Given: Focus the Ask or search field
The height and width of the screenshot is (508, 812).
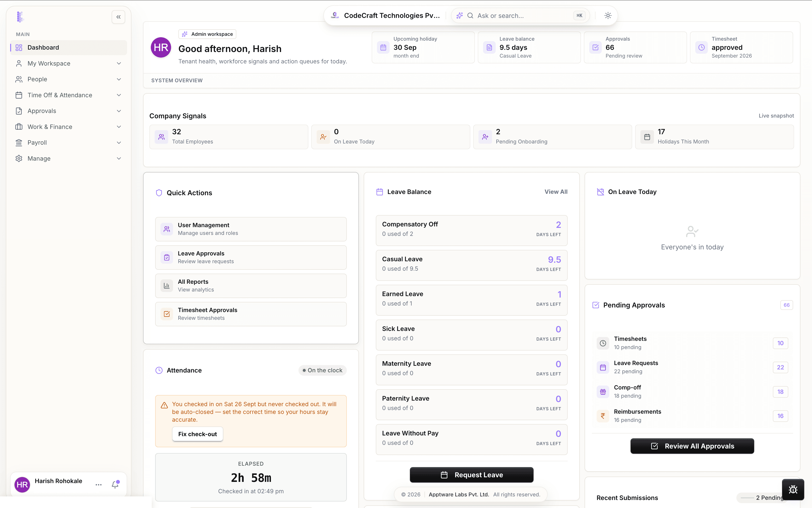Looking at the screenshot, I should point(520,15).
